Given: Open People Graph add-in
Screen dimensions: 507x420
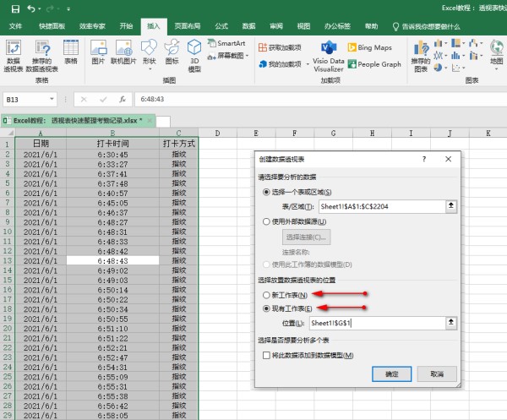Looking at the screenshot, I should [374, 64].
